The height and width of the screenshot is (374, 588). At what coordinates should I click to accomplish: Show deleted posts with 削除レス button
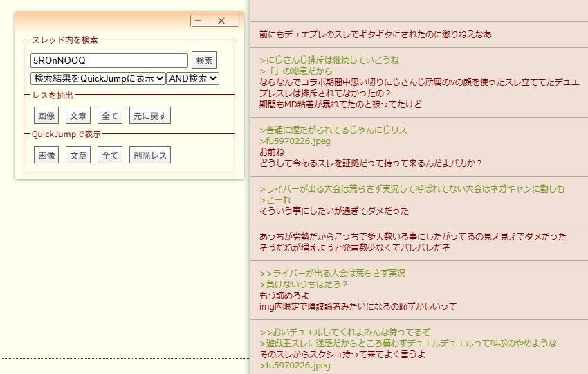click(x=149, y=155)
